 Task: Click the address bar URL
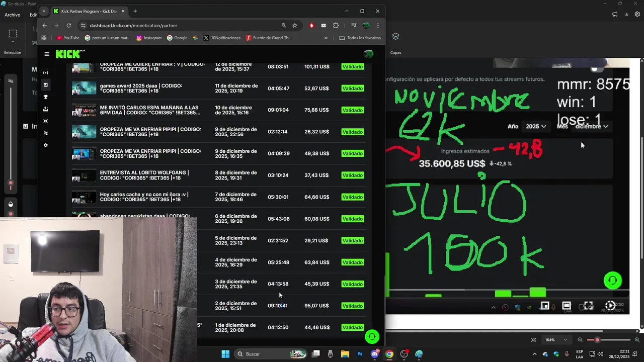[133, 25]
